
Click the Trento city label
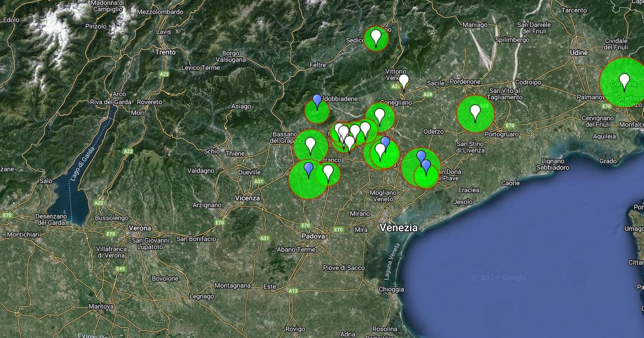pyautogui.click(x=165, y=52)
